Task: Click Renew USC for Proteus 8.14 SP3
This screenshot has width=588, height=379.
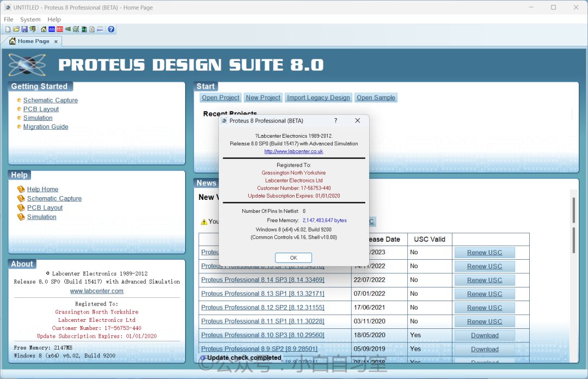Action: click(x=485, y=280)
